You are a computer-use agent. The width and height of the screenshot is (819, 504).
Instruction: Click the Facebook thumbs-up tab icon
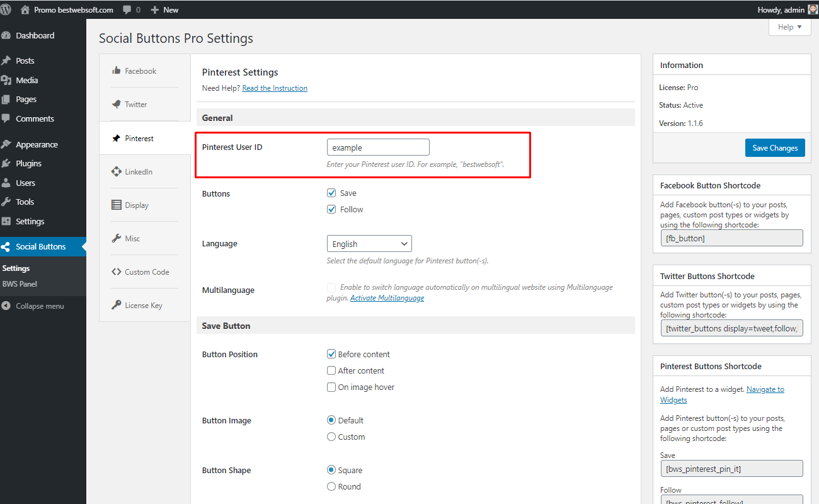tap(117, 71)
